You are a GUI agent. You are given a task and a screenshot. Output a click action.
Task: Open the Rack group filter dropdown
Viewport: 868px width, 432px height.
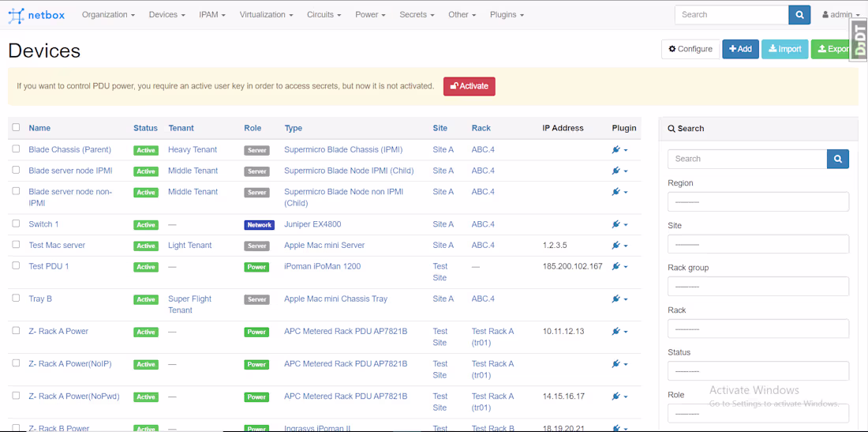click(758, 287)
